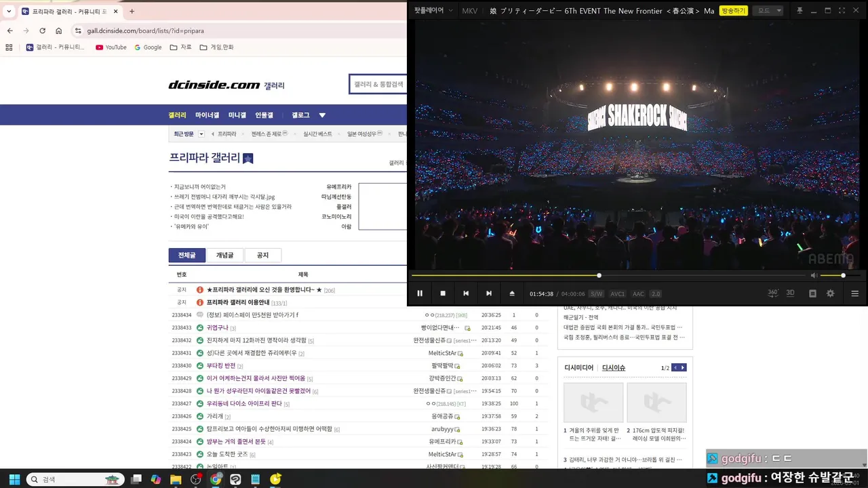Image resolution: width=868 pixels, height=488 pixels.
Task: Open file with the eject icon
Action: [512, 293]
